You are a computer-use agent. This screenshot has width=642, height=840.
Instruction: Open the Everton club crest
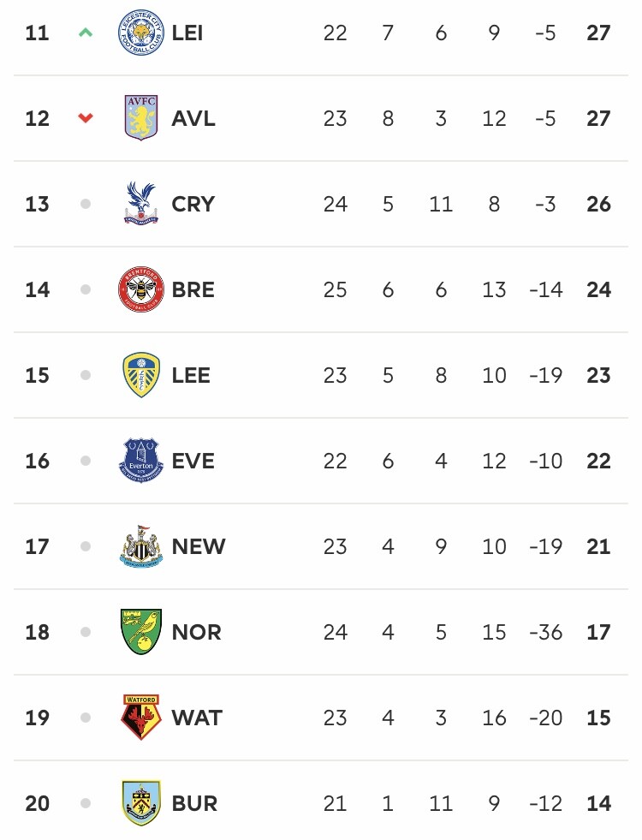click(x=141, y=461)
